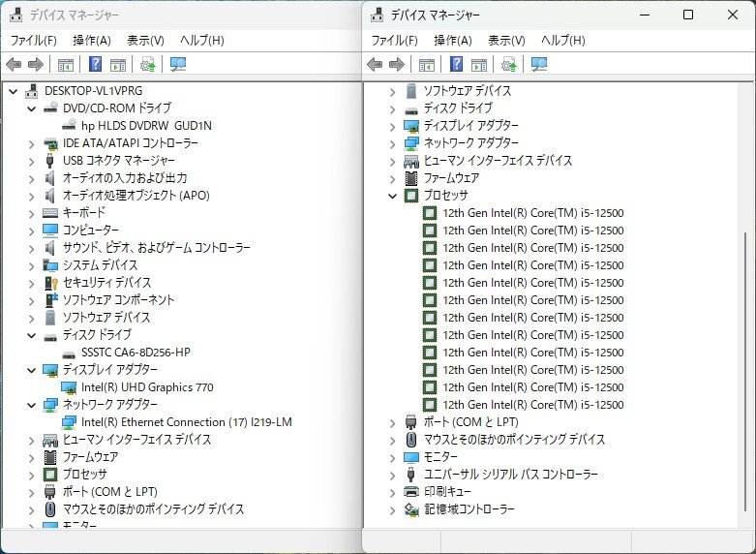Screen dimensions: 756x554
Task: Click the Help toolbar icon in left window
Action: [96, 65]
